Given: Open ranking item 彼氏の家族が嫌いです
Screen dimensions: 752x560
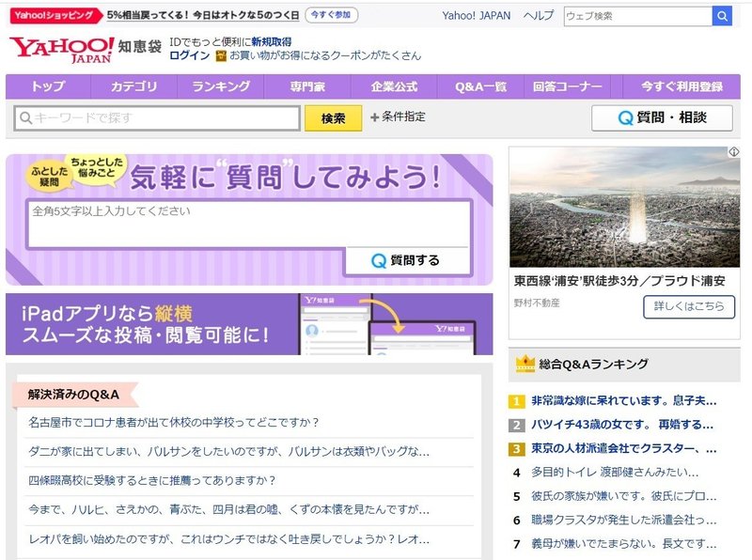Looking at the screenshot, I should (x=624, y=496).
